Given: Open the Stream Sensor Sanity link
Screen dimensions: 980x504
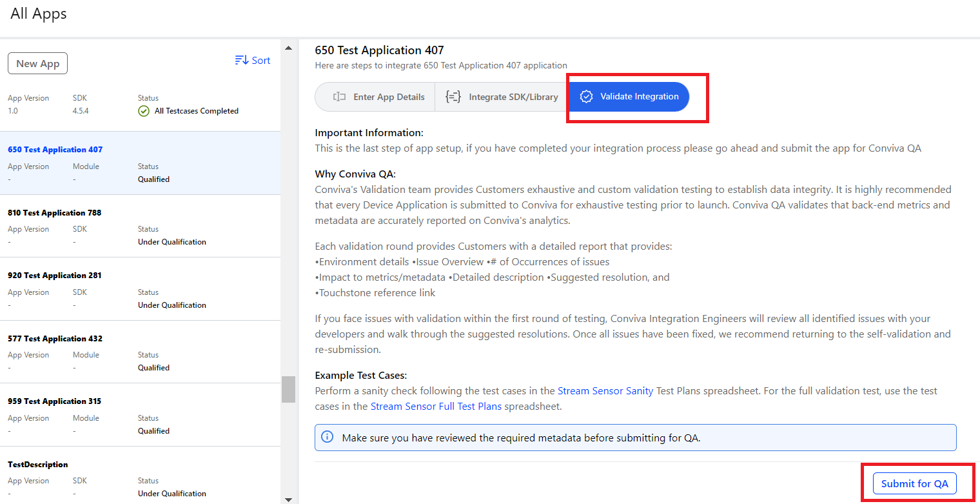Looking at the screenshot, I should click(605, 390).
